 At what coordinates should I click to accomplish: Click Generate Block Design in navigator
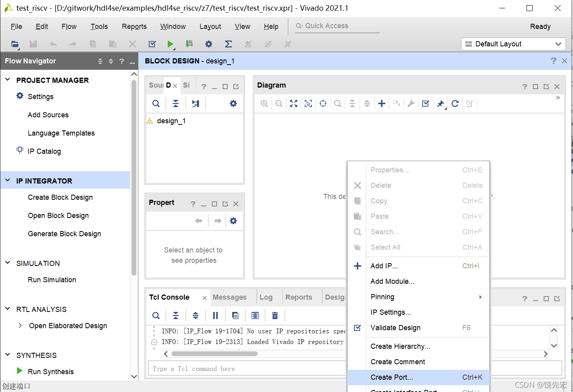click(x=64, y=234)
